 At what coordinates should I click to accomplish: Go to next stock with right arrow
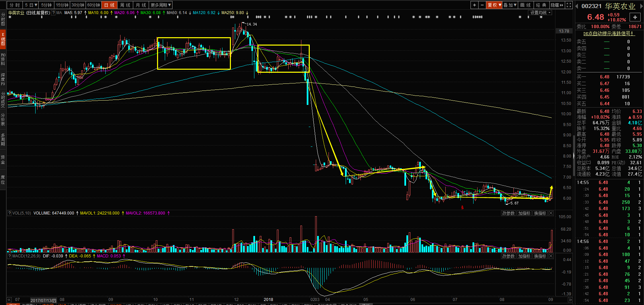(641, 6)
